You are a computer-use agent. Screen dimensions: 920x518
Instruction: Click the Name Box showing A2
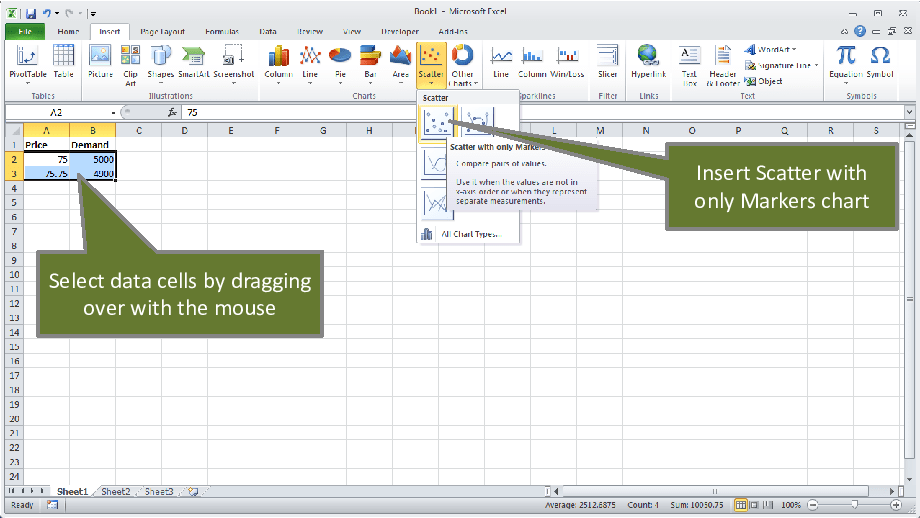tap(57, 112)
